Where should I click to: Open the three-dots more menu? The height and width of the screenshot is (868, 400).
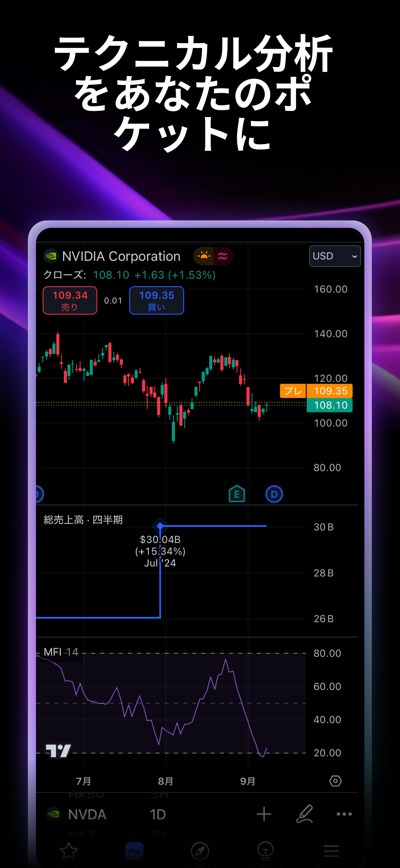pos(344,814)
